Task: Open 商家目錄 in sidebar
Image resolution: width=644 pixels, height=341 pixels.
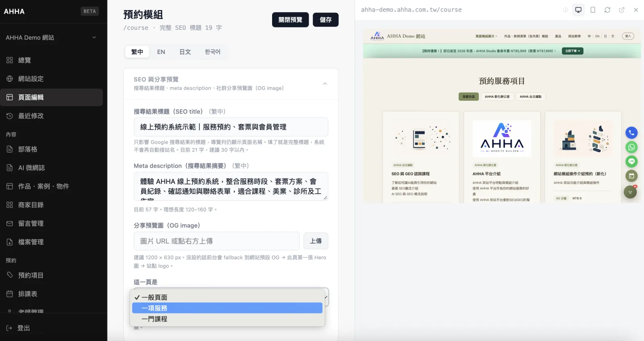Action: pyautogui.click(x=51, y=205)
